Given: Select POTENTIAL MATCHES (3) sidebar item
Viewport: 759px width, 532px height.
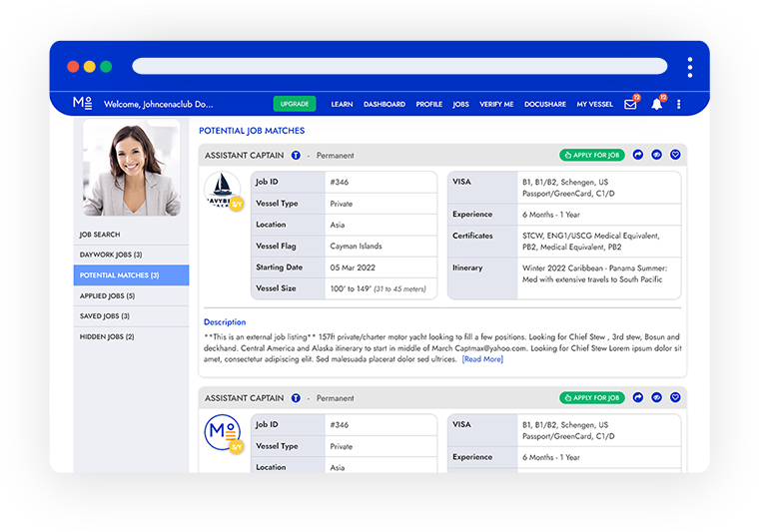Looking at the screenshot, I should [x=131, y=275].
